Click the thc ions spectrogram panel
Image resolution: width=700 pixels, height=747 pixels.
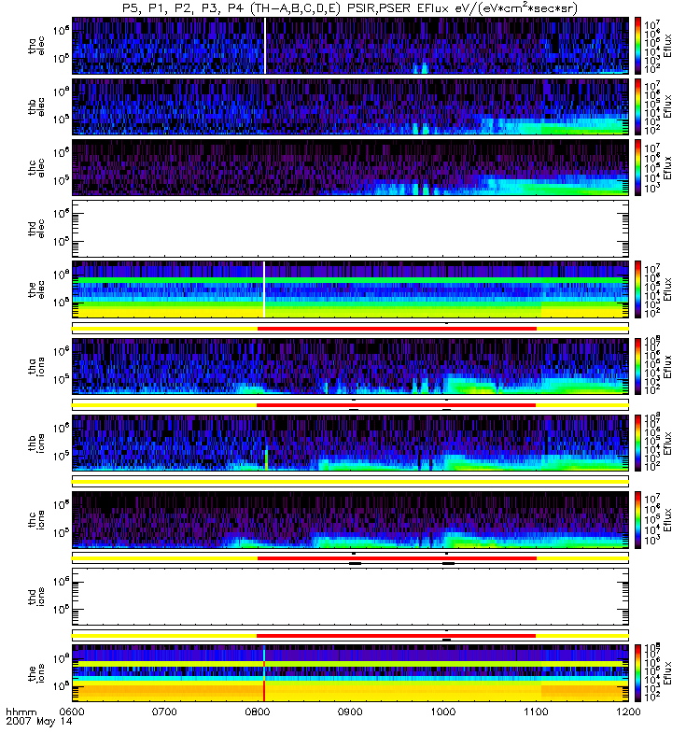[x=350, y=520]
